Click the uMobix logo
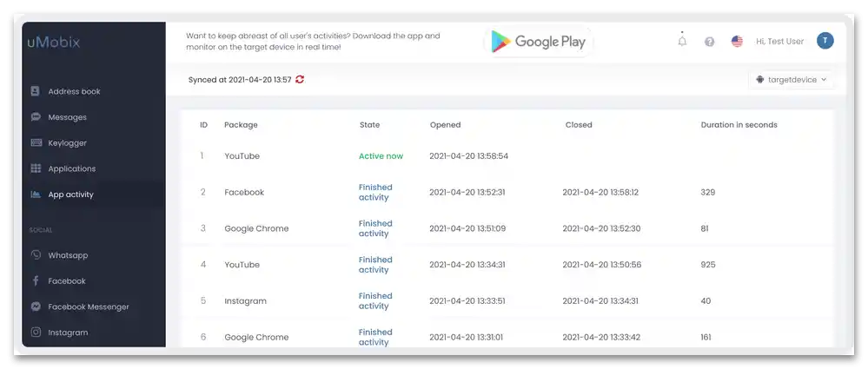Screen dimensions: 868x369 [54, 42]
